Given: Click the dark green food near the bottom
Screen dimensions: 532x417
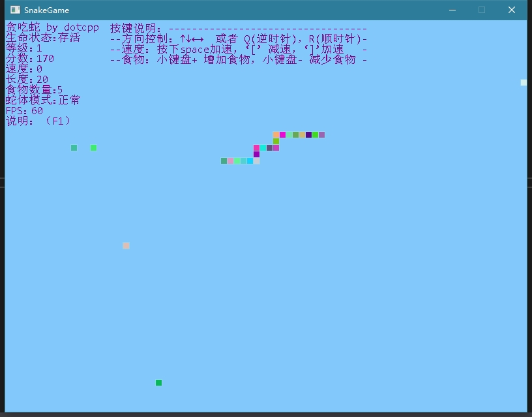Looking at the screenshot, I should [158, 383].
